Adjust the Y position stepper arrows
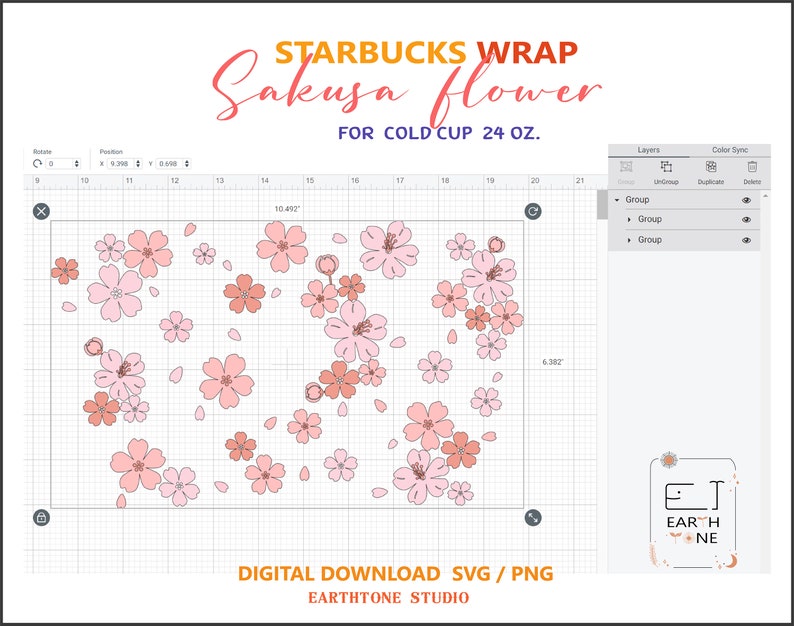Viewport: 794px width, 626px height. point(187,164)
